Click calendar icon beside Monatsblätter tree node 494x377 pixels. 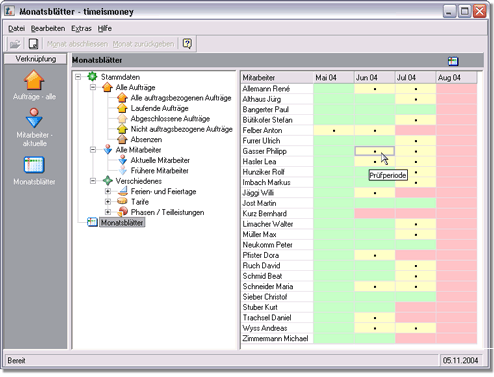(92, 222)
